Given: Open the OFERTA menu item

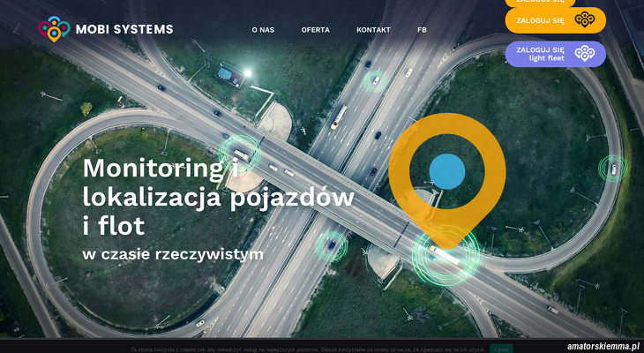Looking at the screenshot, I should 316,30.
